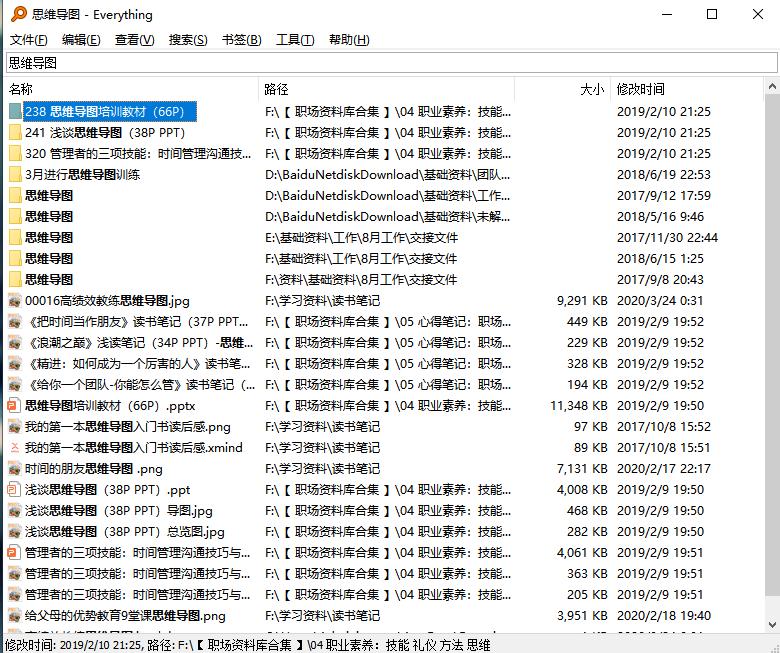Click folder icon of 思维导图 modified 2017/9/12 17:59
This screenshot has height=653, width=780.
(15, 195)
